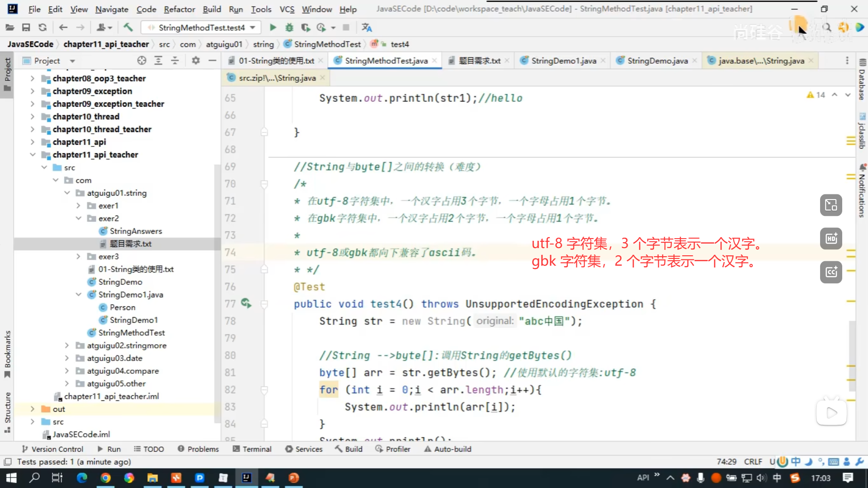868x488 pixels.
Task: Open the Chrome icon in taskbar
Action: click(x=105, y=478)
